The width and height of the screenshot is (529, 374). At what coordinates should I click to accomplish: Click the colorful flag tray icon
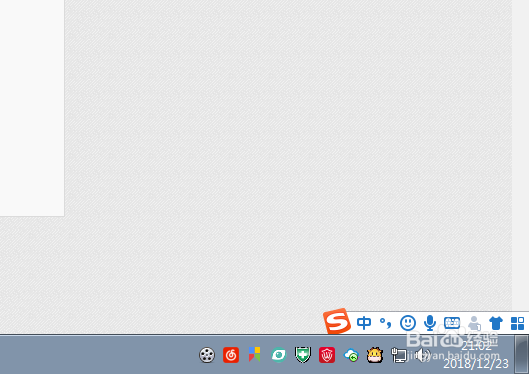pyautogui.click(x=255, y=354)
